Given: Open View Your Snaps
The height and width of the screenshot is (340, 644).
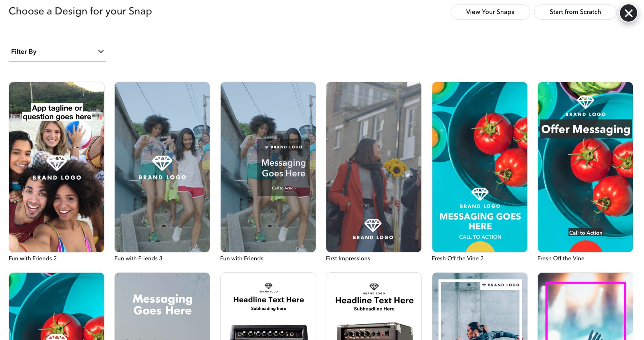Looking at the screenshot, I should [x=490, y=12].
